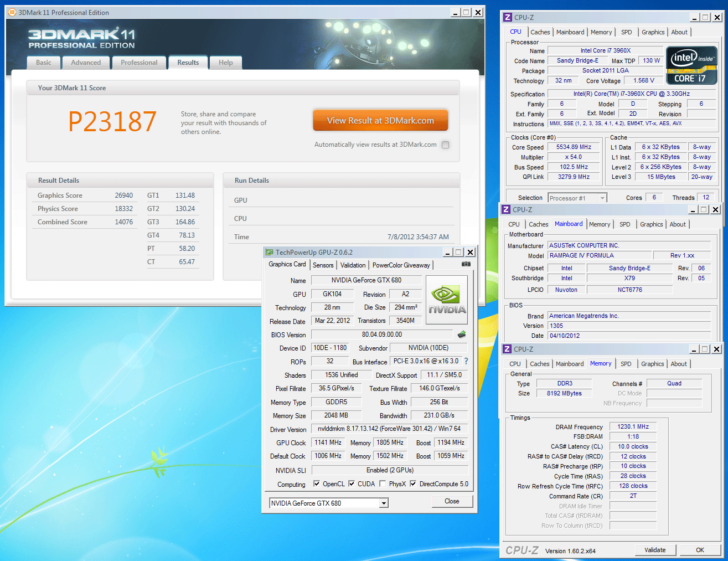
Task: Click the Combined Score value 14076
Action: pos(124,222)
